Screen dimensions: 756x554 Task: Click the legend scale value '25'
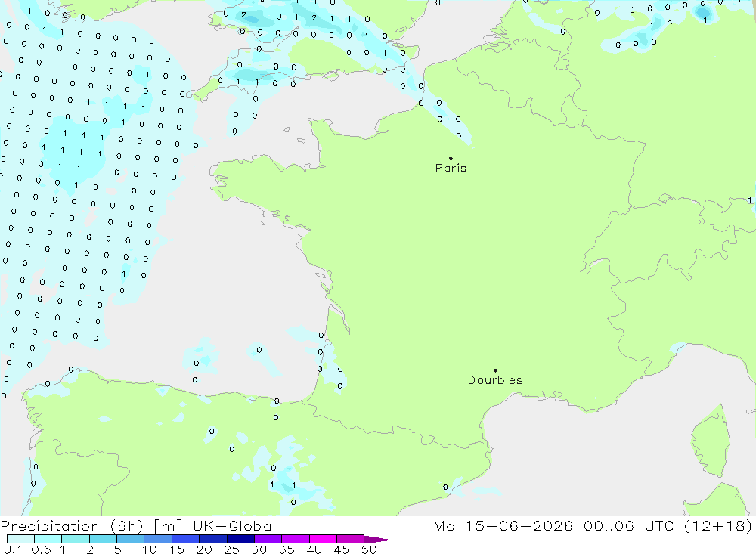pyautogui.click(x=231, y=549)
